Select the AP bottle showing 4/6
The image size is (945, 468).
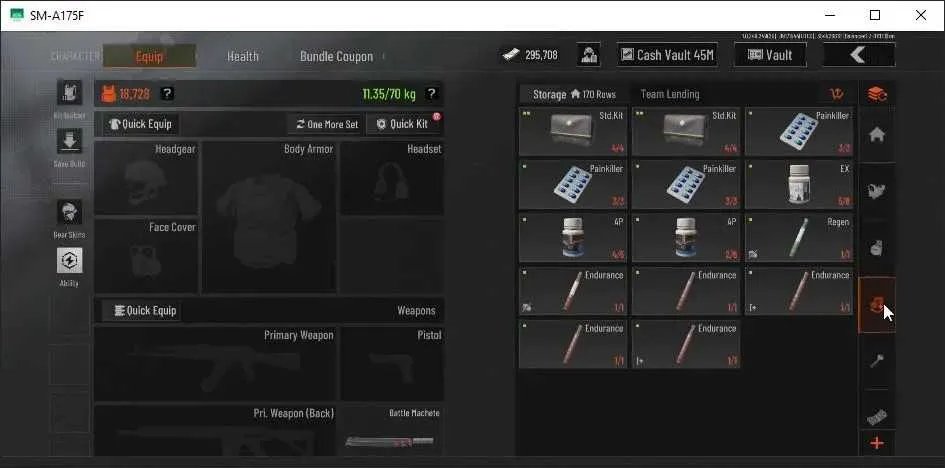573,238
